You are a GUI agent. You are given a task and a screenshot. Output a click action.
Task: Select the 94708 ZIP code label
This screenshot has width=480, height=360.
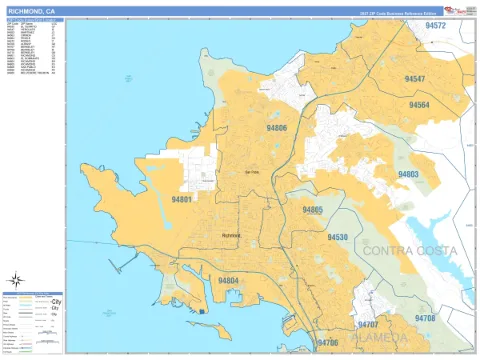tap(425, 318)
